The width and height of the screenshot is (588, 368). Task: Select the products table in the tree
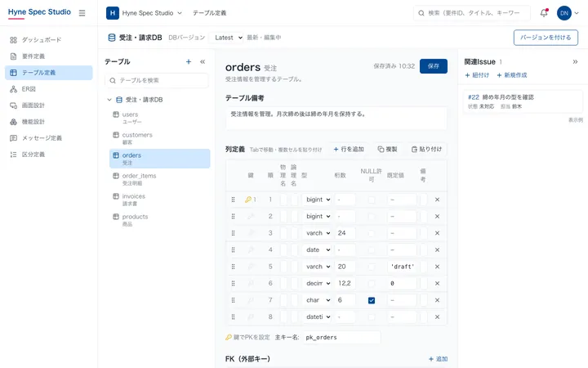coord(159,220)
